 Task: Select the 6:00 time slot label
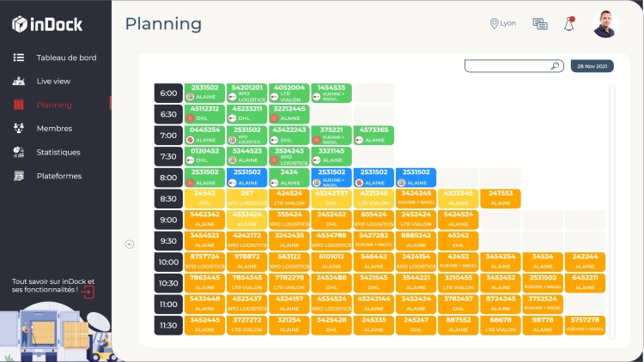click(168, 93)
